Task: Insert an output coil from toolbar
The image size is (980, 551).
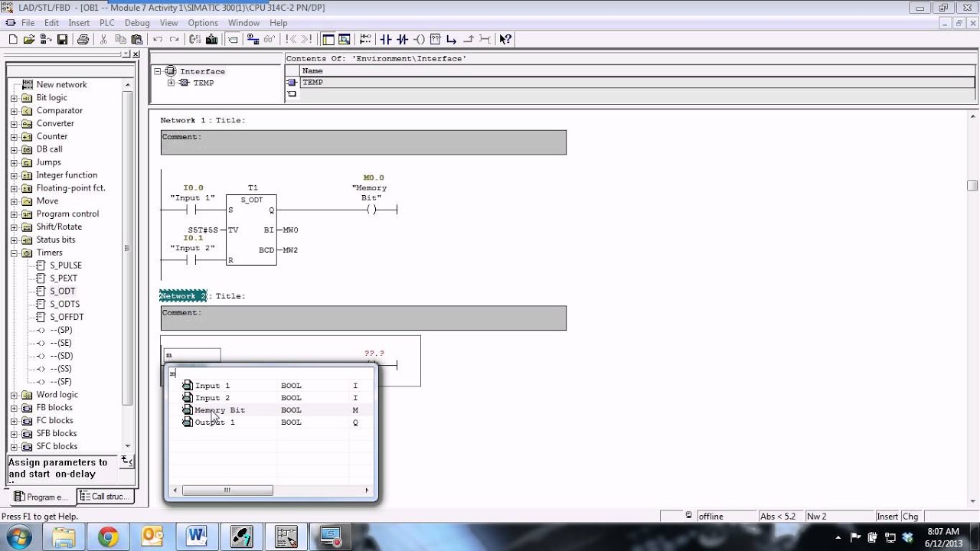Action: 419,39
